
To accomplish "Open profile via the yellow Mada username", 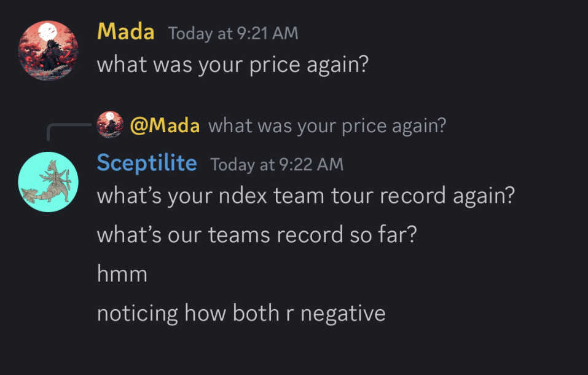I will point(125,32).
